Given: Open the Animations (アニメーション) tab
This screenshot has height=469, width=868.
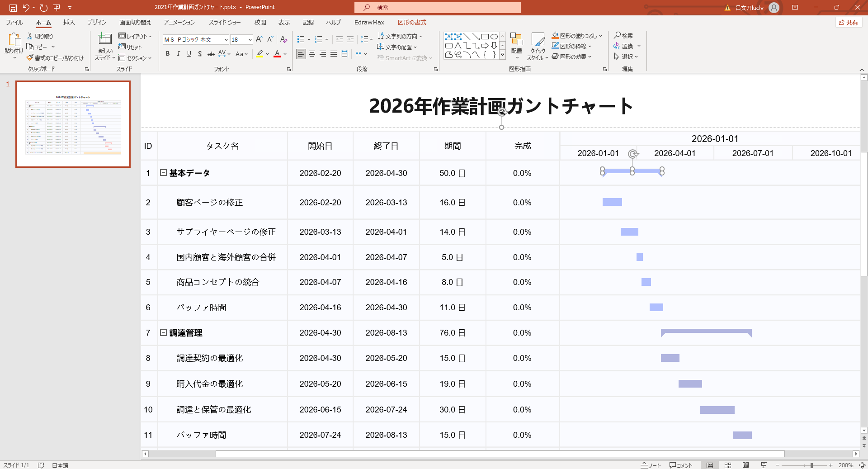Looking at the screenshot, I should (179, 22).
